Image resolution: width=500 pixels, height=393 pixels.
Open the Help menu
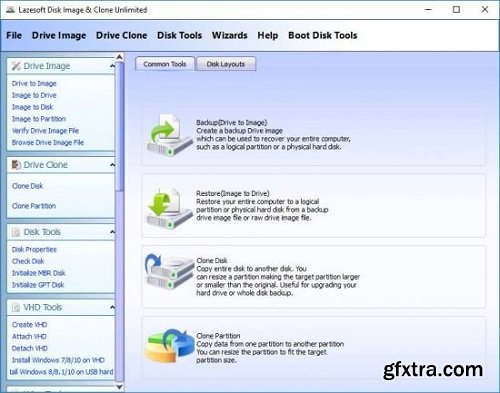[x=268, y=35]
